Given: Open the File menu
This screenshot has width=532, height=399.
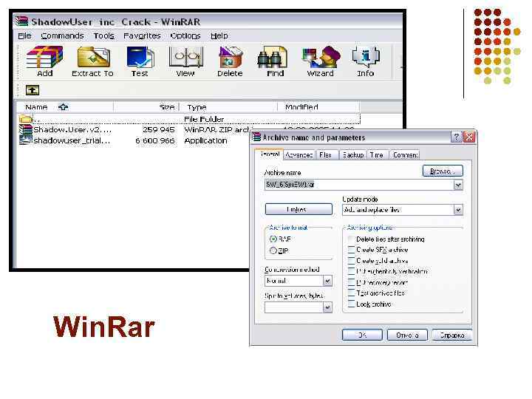Looking at the screenshot, I should tap(24, 35).
